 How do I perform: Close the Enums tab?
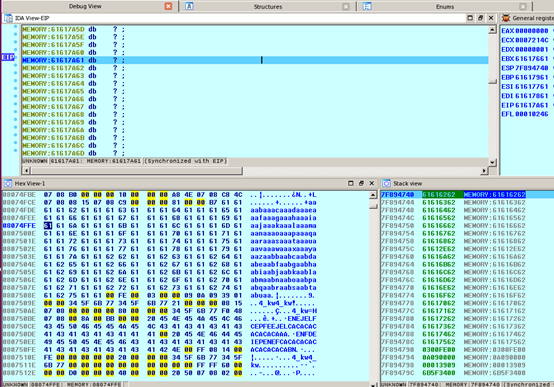coord(523,6)
